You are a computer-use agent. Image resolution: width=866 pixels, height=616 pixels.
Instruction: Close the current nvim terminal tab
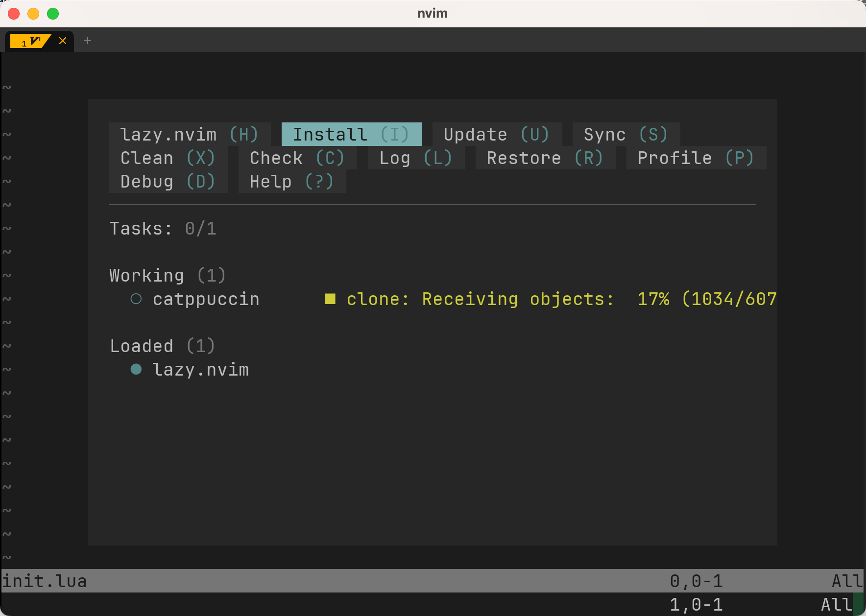[63, 41]
